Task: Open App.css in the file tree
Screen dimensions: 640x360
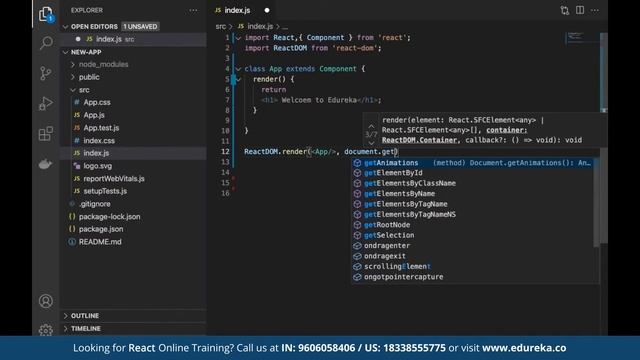Action: click(134, 102)
